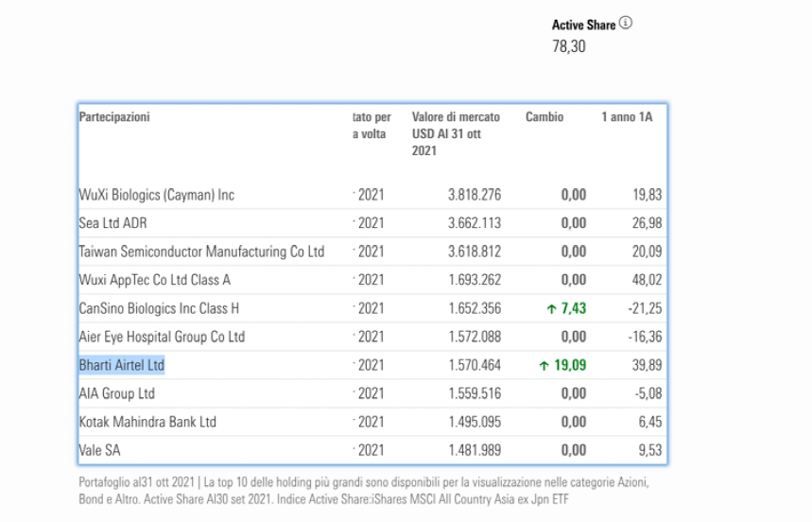Select market value 3.818.276
The height and width of the screenshot is (522, 812).
[x=475, y=195]
